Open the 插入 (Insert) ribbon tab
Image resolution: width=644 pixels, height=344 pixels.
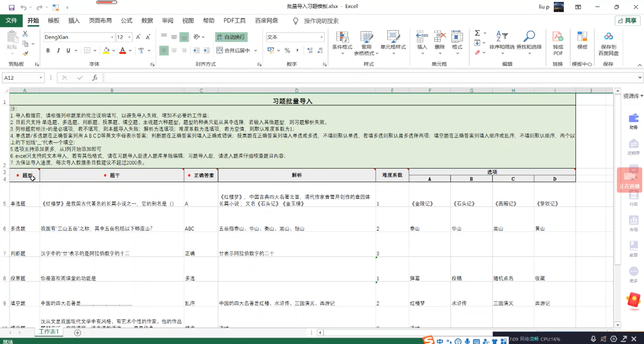pyautogui.click(x=74, y=21)
